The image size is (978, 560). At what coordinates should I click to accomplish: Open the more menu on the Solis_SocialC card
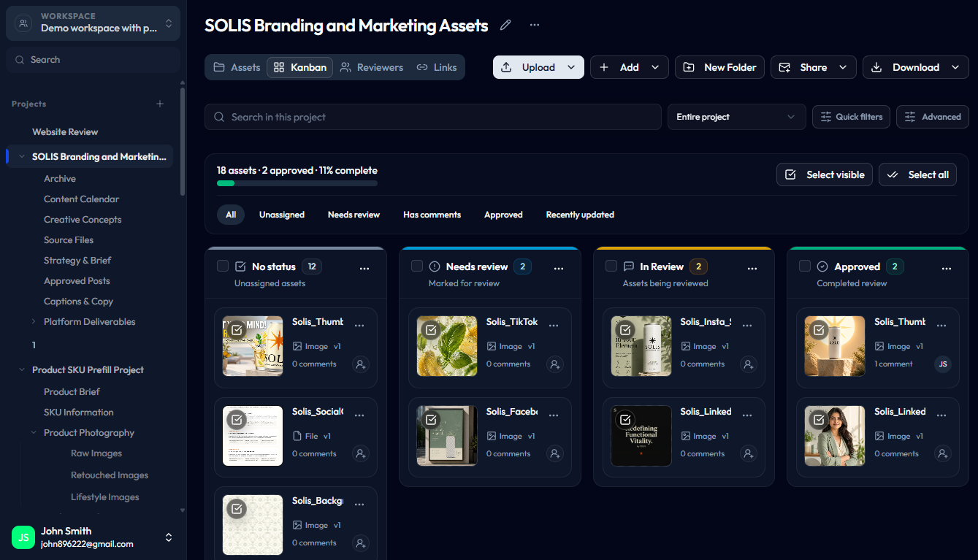[x=359, y=415]
